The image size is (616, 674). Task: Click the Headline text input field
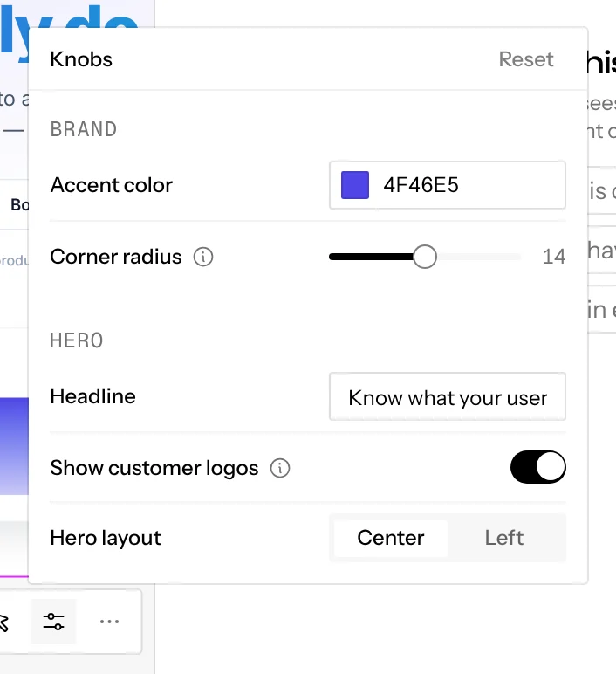click(x=448, y=396)
